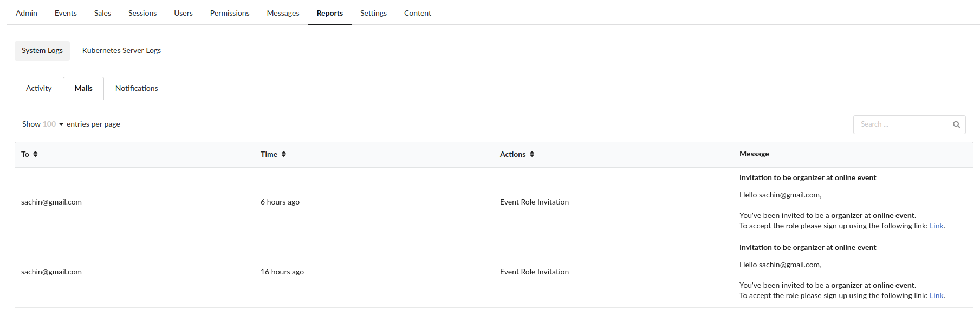Open the Events menu item
980x310 pixels.
66,13
